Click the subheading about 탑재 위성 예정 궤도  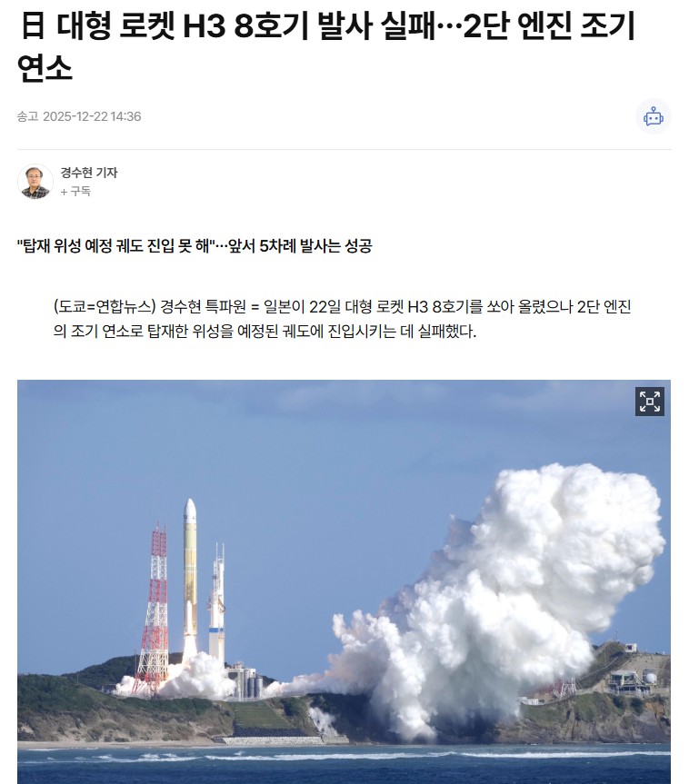click(195, 246)
